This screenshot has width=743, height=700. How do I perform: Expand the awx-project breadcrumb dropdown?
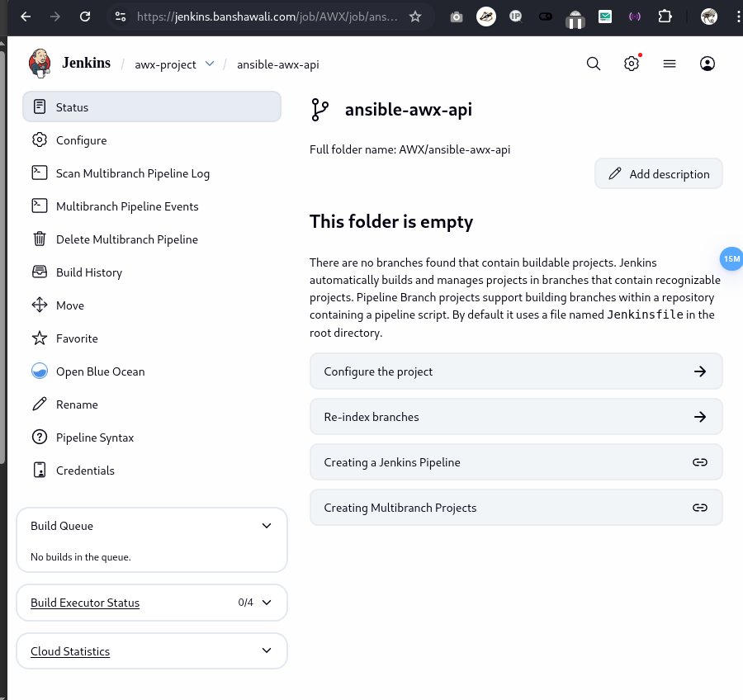pos(210,64)
